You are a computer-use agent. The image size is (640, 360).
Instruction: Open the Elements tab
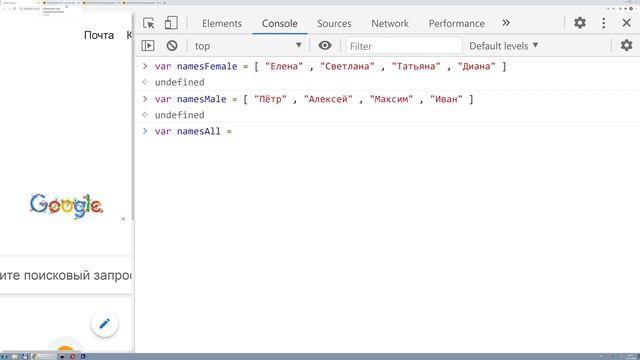click(222, 24)
